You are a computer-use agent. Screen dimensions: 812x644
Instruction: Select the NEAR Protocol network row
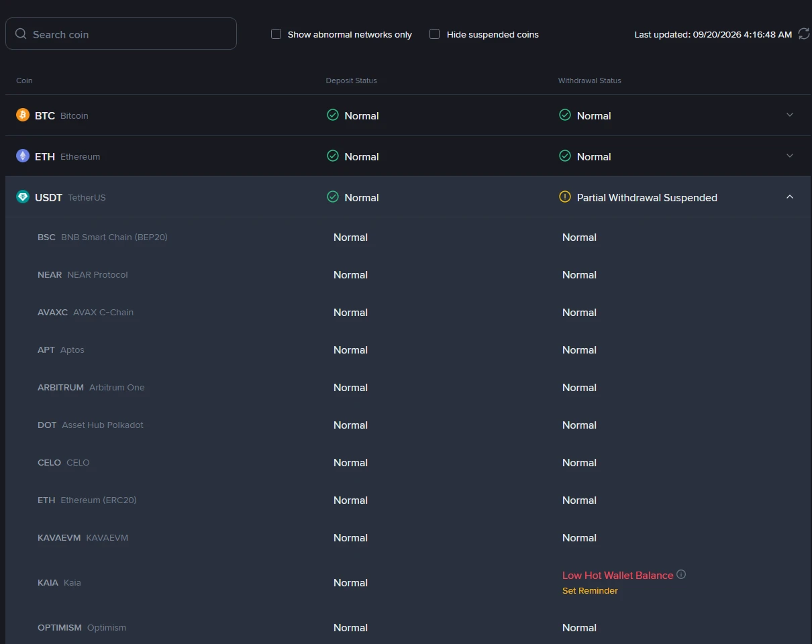click(x=408, y=274)
